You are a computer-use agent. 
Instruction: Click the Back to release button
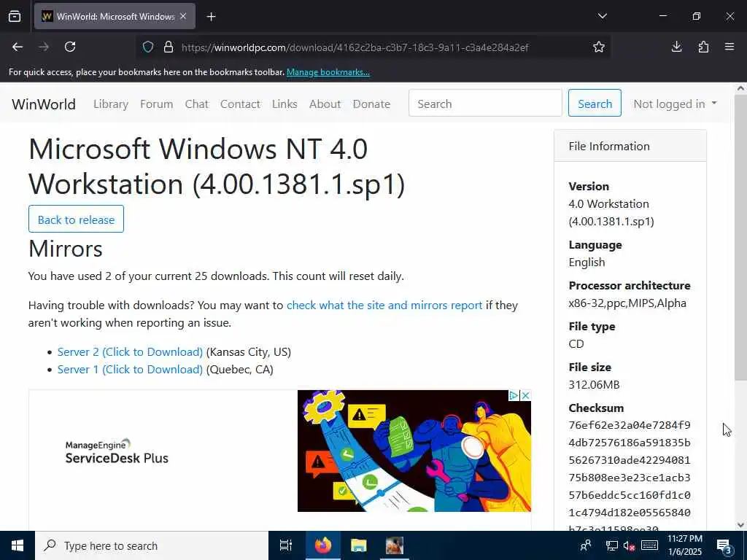pyautogui.click(x=76, y=219)
